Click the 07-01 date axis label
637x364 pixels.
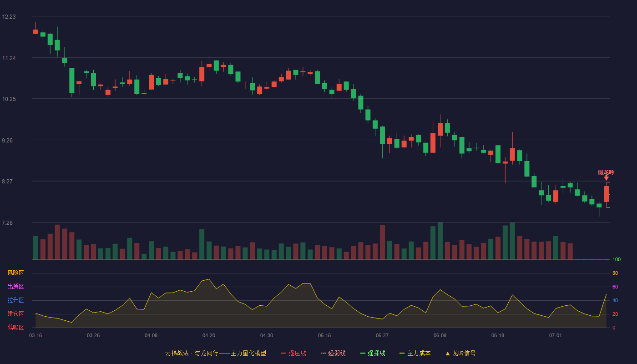pyautogui.click(x=556, y=335)
